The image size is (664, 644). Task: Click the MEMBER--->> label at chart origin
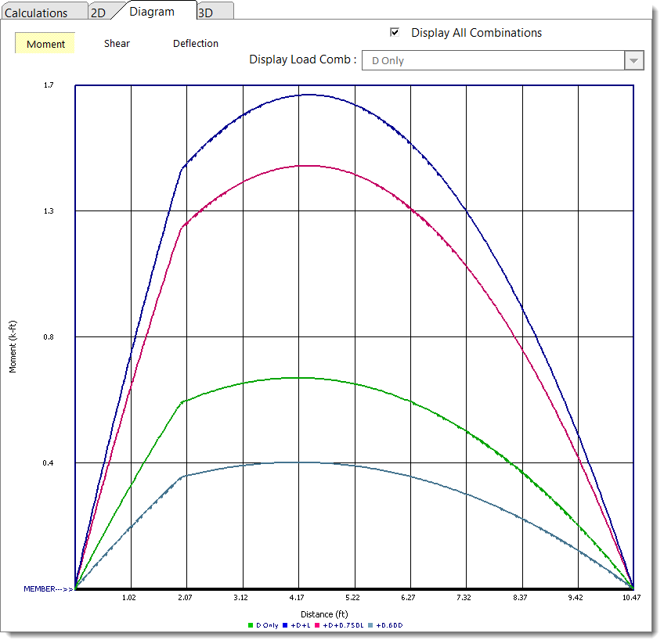(x=48, y=588)
